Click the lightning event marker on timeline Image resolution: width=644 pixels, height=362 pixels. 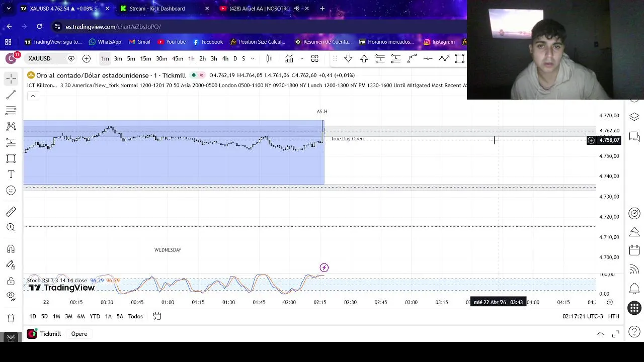324,268
